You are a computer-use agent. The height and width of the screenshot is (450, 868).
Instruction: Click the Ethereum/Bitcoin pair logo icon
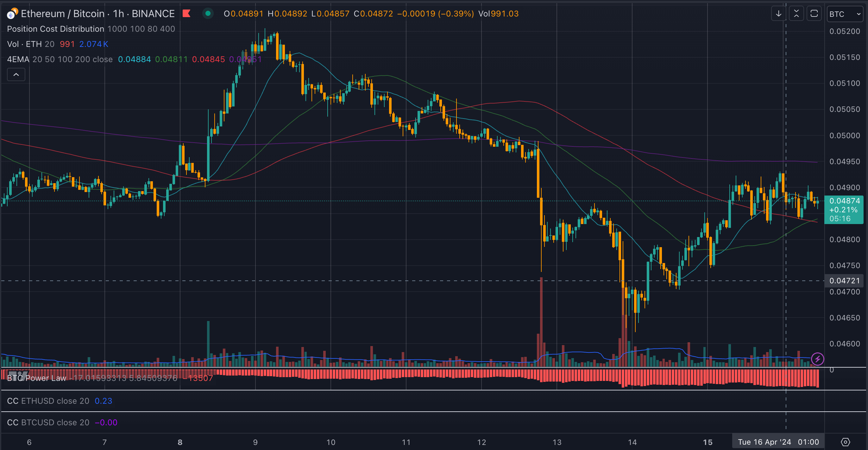[x=12, y=14]
